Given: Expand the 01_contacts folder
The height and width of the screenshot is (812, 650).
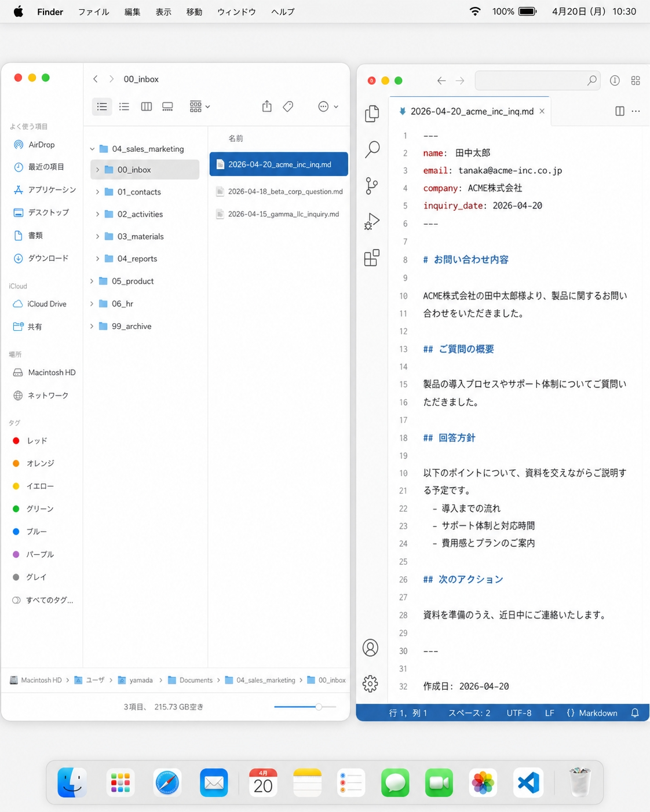Looking at the screenshot, I should coord(97,192).
